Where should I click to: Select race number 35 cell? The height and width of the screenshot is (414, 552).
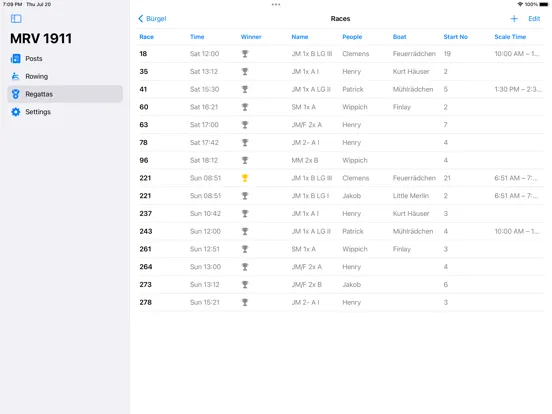[x=144, y=71]
